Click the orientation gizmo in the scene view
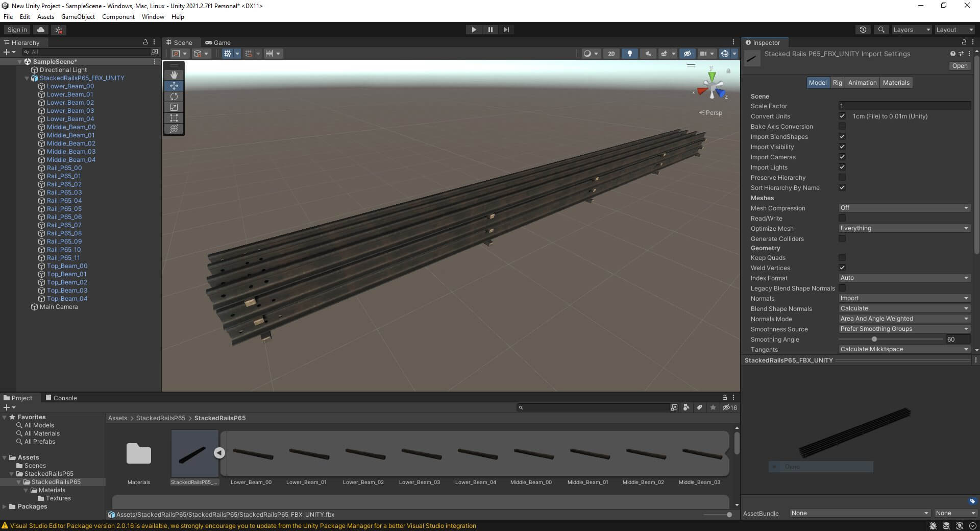Viewport: 980px width, 531px height. click(712, 87)
